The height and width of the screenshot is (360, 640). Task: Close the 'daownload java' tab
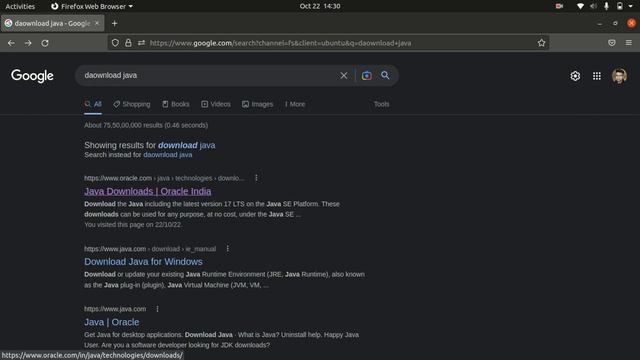coord(97,23)
